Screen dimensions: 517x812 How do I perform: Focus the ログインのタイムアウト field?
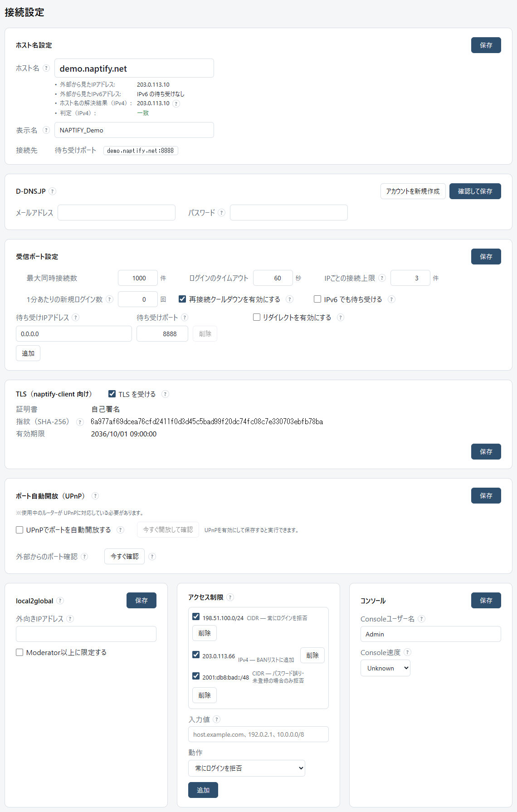(273, 278)
